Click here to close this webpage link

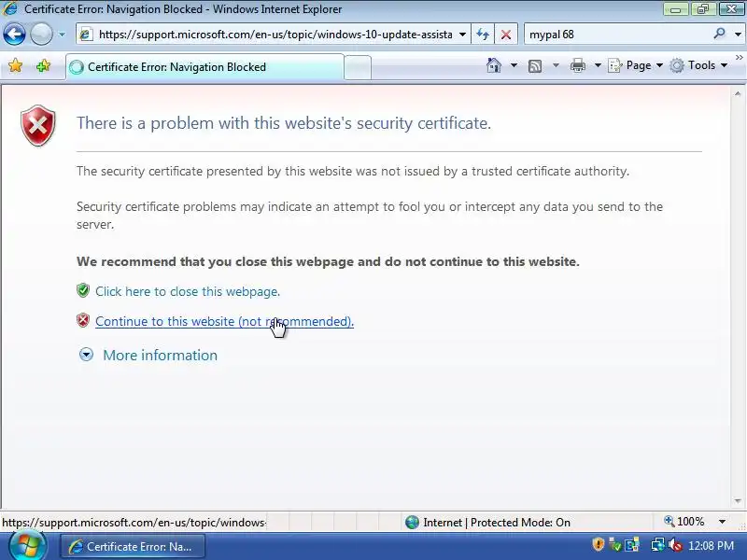click(x=188, y=291)
